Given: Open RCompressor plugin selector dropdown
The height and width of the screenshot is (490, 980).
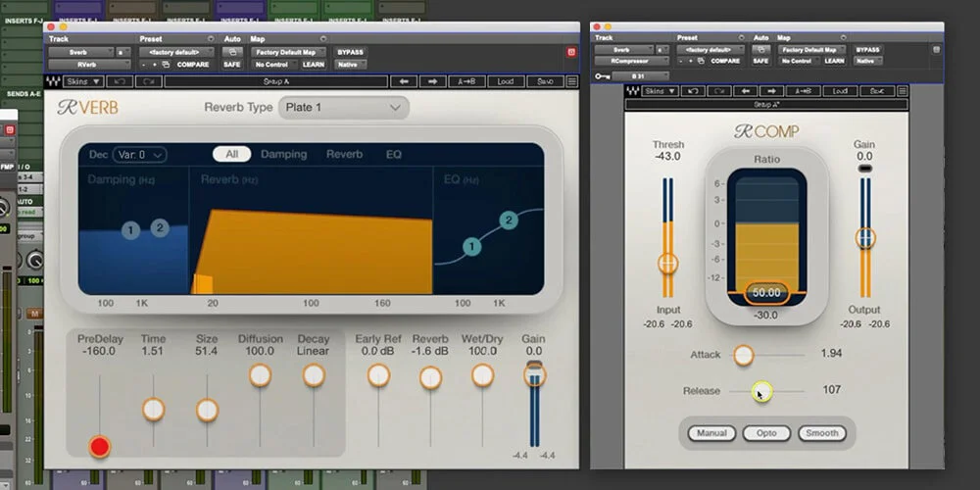Looking at the screenshot, I should [x=631, y=61].
